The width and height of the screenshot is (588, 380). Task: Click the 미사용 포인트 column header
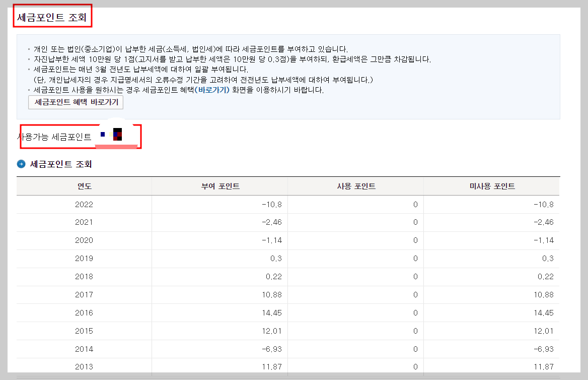coord(492,186)
